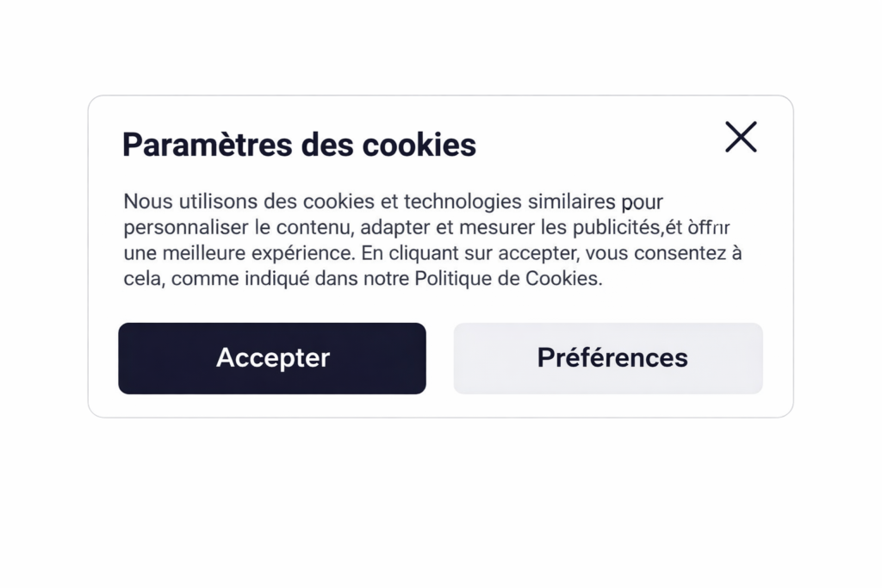Image resolution: width=882 pixels, height=588 pixels.
Task: Click the dark Accepter button
Action: click(x=272, y=358)
